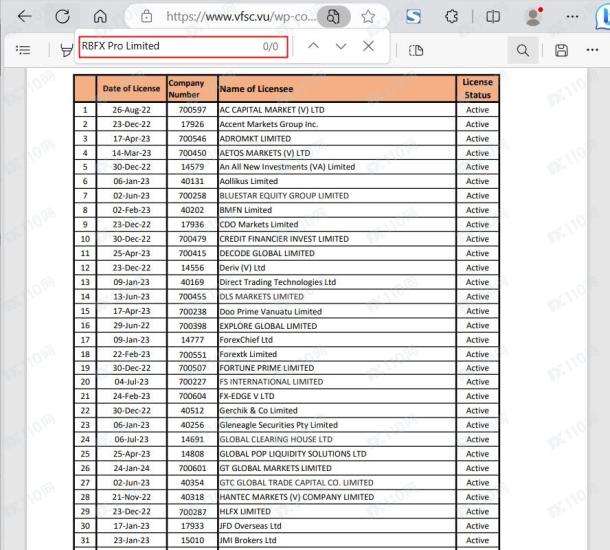Click license date 24-Jan-24
This screenshot has height=550, width=610.
click(x=131, y=468)
